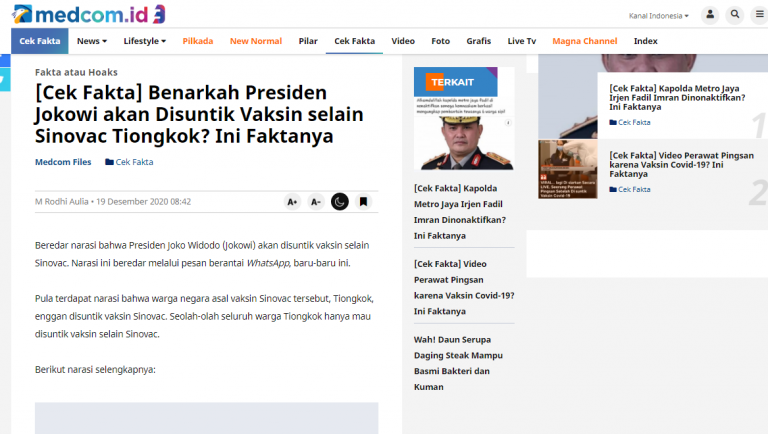
Task: Open the search magnifier icon
Action: 735,15
